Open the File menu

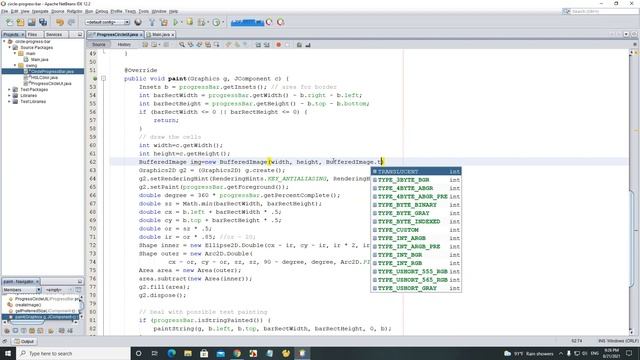coord(4,11)
